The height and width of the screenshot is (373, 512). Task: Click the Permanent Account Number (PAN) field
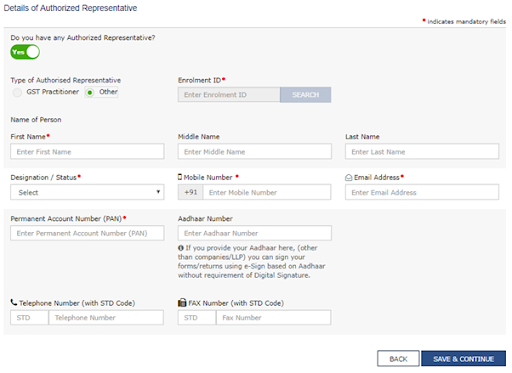pos(87,233)
